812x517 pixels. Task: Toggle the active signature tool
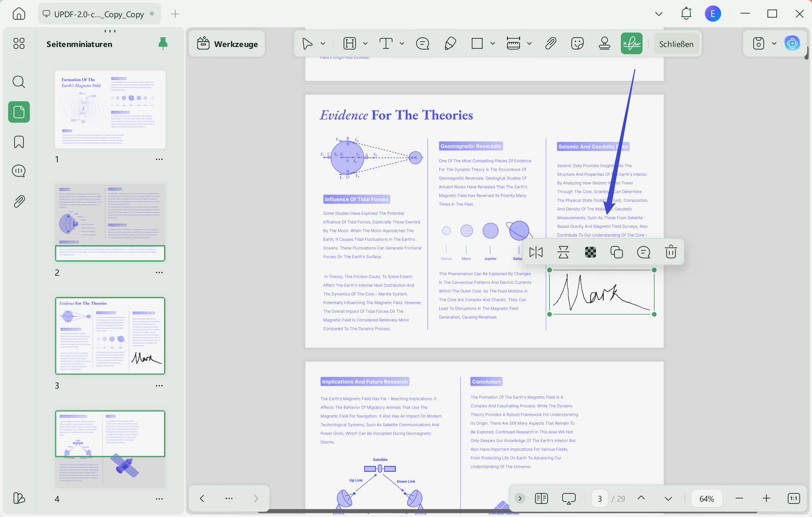coord(632,44)
